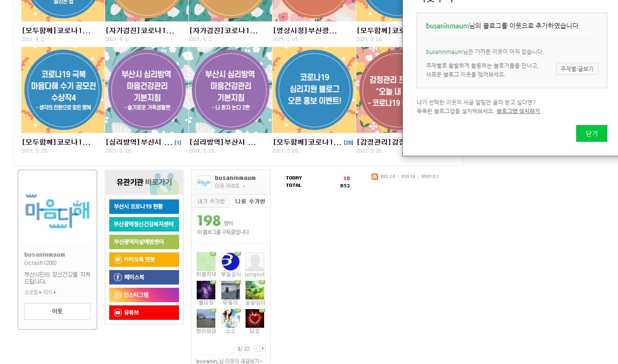Go to next page of neighbor list
This screenshot has width=618, height=364.
(x=263, y=348)
